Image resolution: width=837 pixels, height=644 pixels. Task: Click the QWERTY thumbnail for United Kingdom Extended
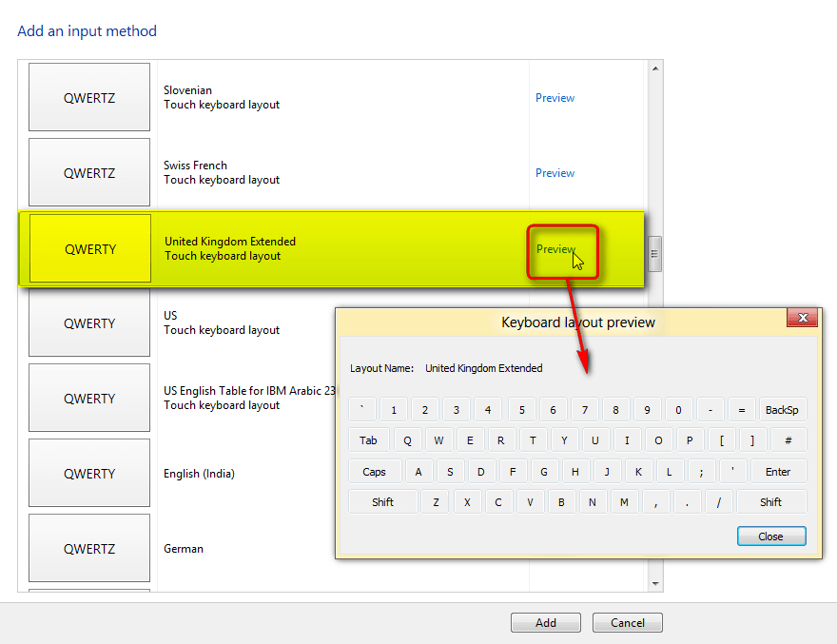point(88,248)
